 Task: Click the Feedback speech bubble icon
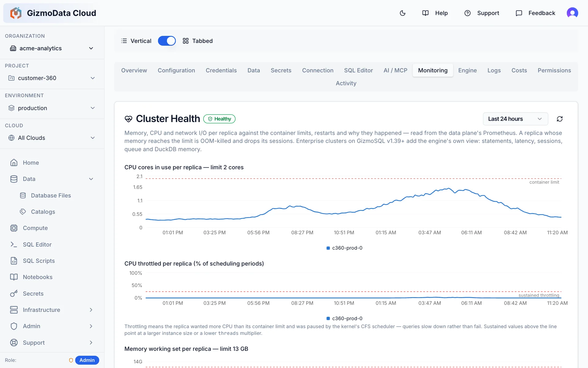click(x=519, y=13)
